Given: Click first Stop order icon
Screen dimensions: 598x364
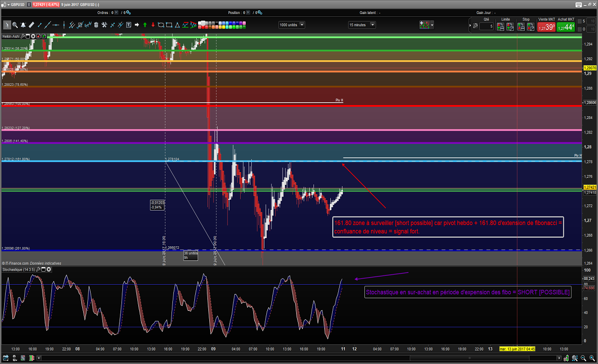Looking at the screenshot, I should (x=521, y=27).
